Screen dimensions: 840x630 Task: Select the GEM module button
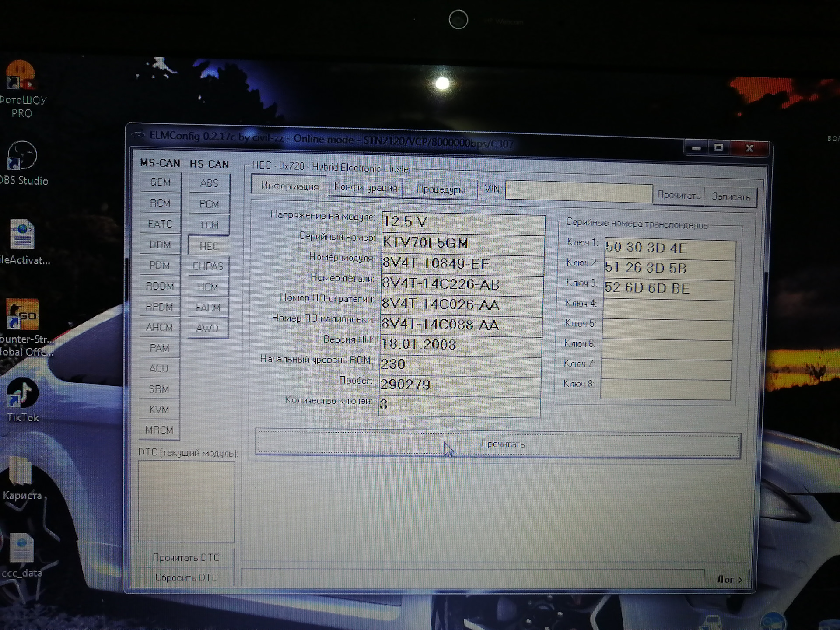pyautogui.click(x=160, y=182)
